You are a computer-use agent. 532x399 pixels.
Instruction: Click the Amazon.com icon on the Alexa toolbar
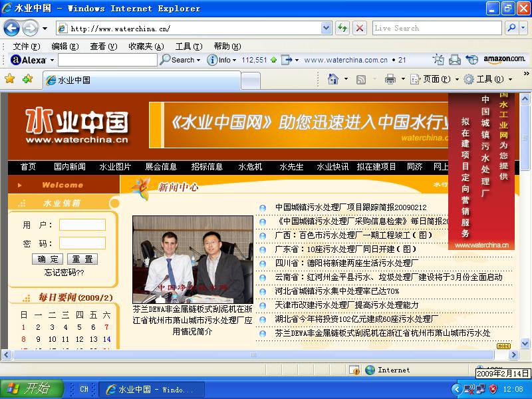(504, 59)
